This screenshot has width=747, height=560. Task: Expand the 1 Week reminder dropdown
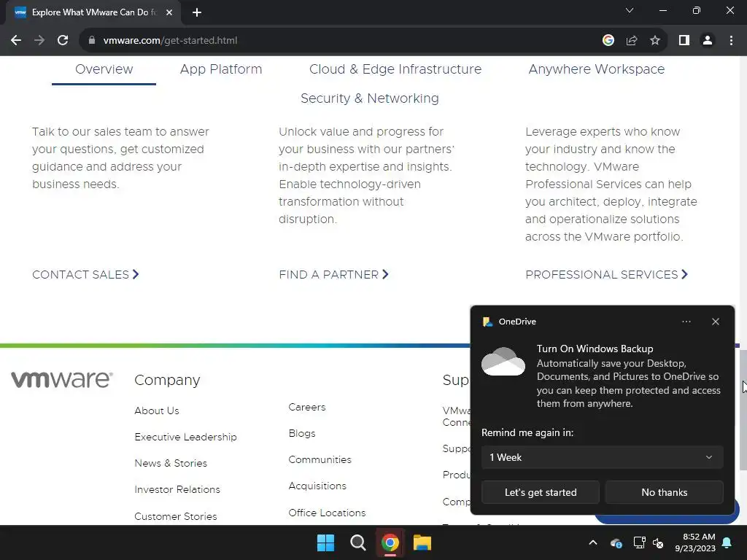[x=602, y=457]
